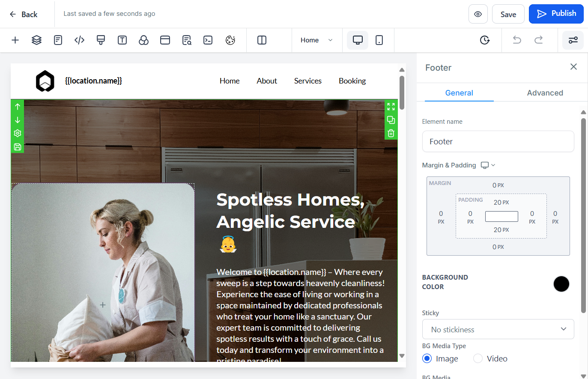Duplicate the section with clone icon
Screen dimensions: 588x379
click(391, 120)
